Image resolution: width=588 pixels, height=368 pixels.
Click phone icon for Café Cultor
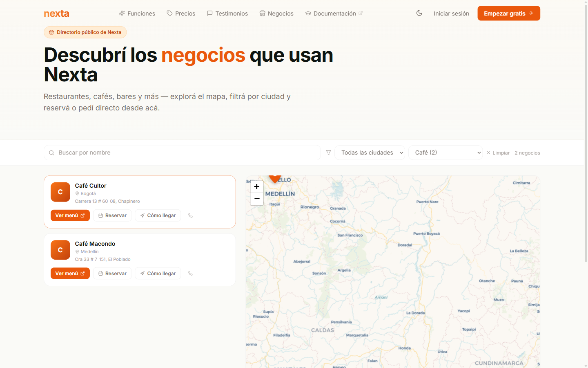coord(190,215)
